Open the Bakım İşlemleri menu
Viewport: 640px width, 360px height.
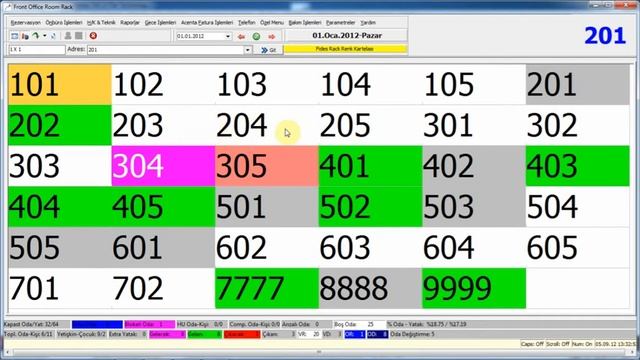[x=305, y=22]
